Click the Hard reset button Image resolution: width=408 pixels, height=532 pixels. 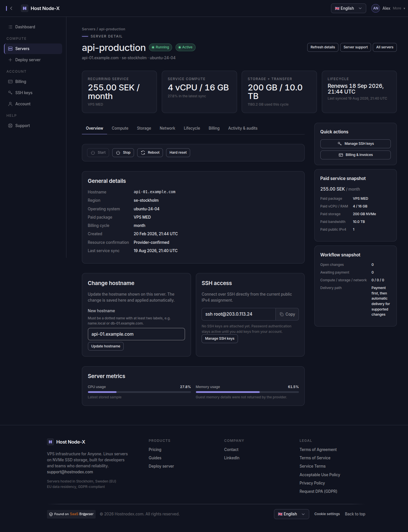[178, 153]
